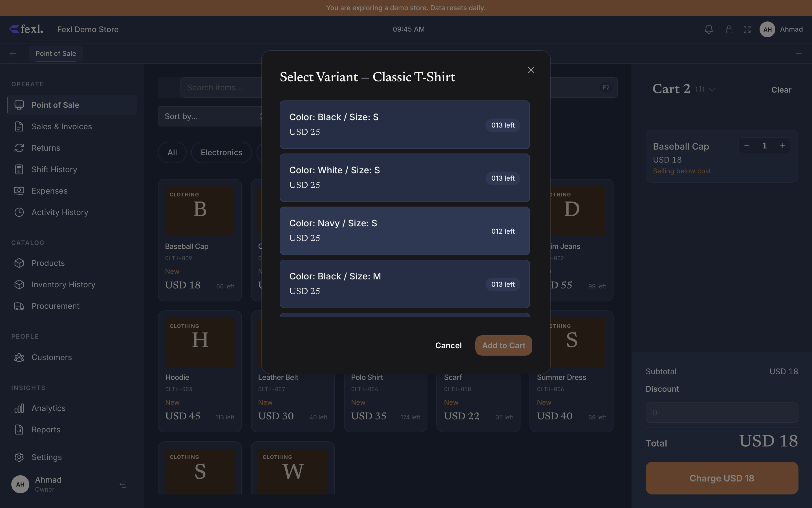Image resolution: width=812 pixels, height=508 pixels.
Task: Click the Inventory History box icon
Action: coord(19,284)
